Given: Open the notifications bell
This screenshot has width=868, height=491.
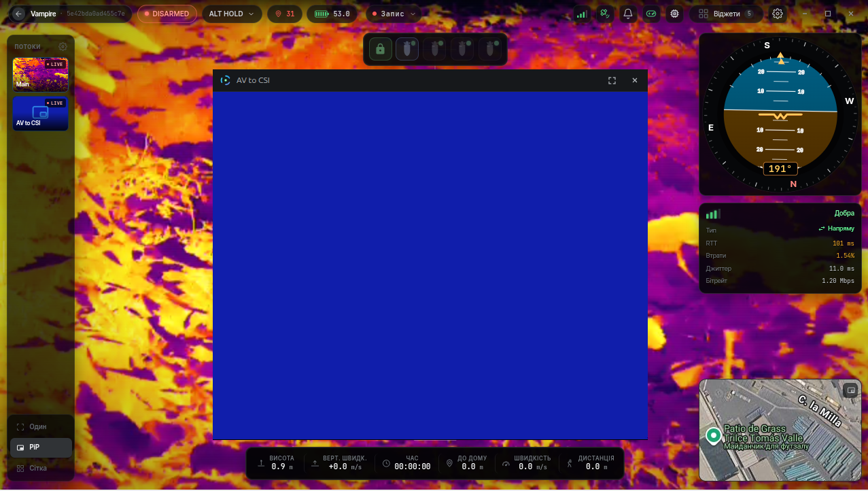Looking at the screenshot, I should 628,14.
